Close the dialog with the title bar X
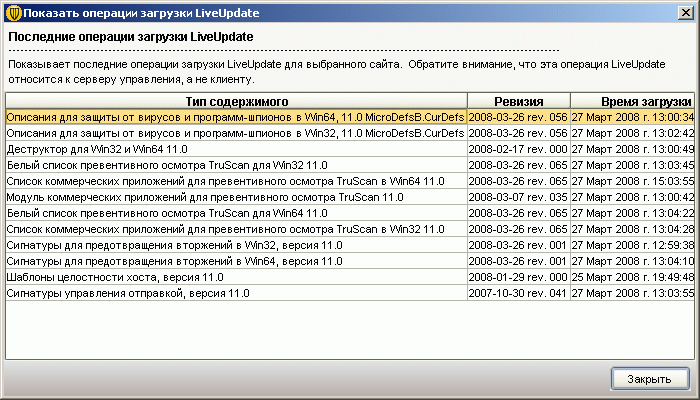Viewport: 700px width, 400px height. 686,12
